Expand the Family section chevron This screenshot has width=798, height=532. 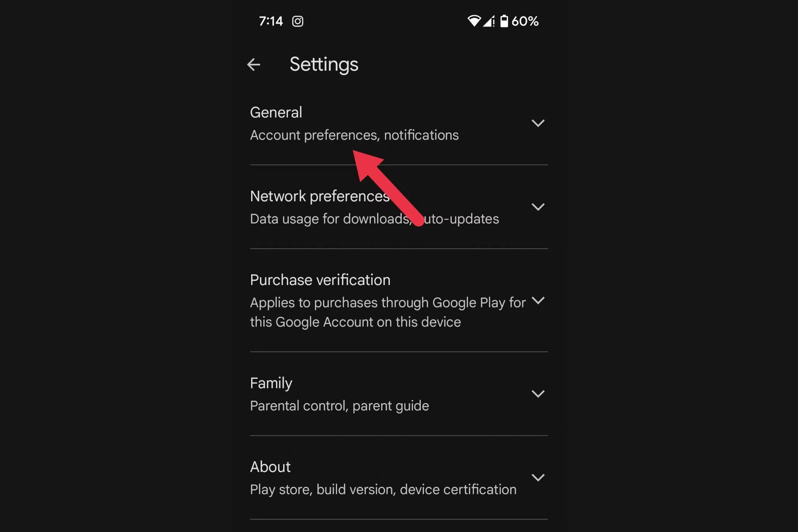(x=538, y=394)
